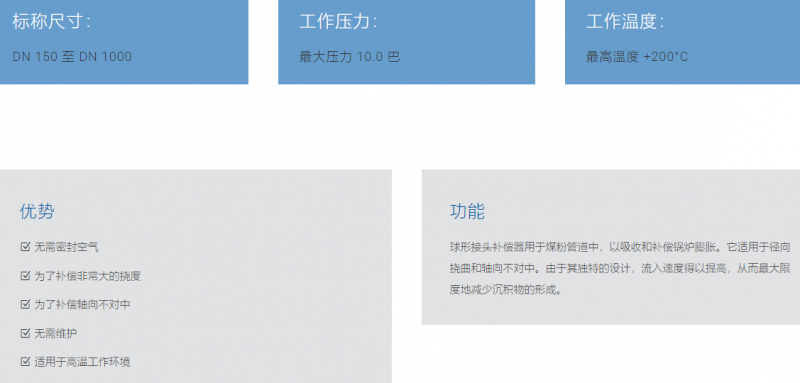Image resolution: width=800 pixels, height=383 pixels.
Task: Click the last description line starting 度地减少沉积物
Action: pyautogui.click(x=506, y=290)
